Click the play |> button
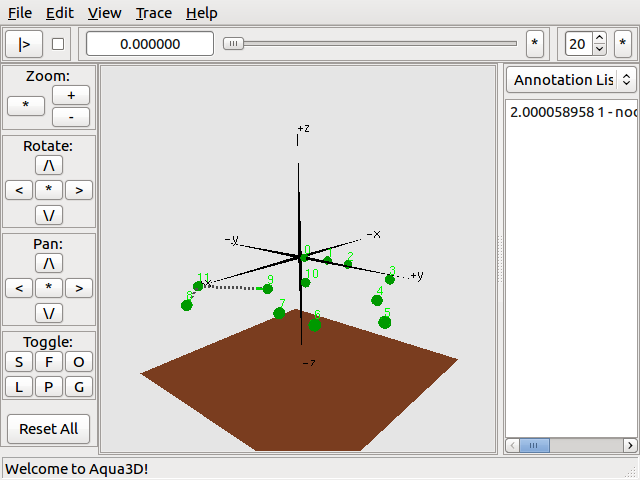The height and width of the screenshot is (480, 640). [24, 44]
